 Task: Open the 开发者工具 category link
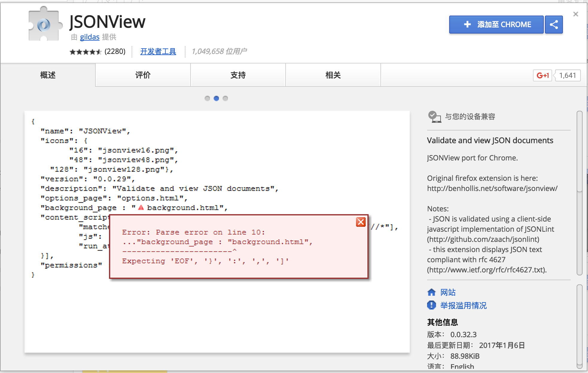coord(158,51)
